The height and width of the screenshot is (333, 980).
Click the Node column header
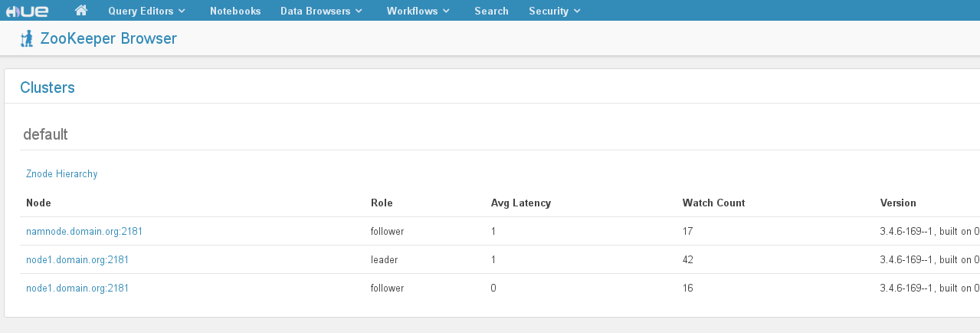[x=38, y=203]
